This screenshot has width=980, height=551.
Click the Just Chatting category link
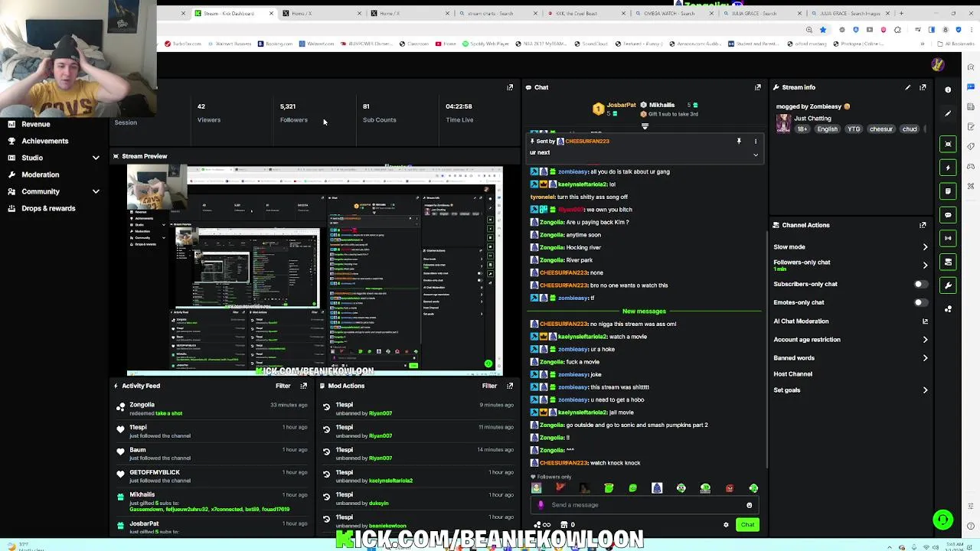(812, 119)
